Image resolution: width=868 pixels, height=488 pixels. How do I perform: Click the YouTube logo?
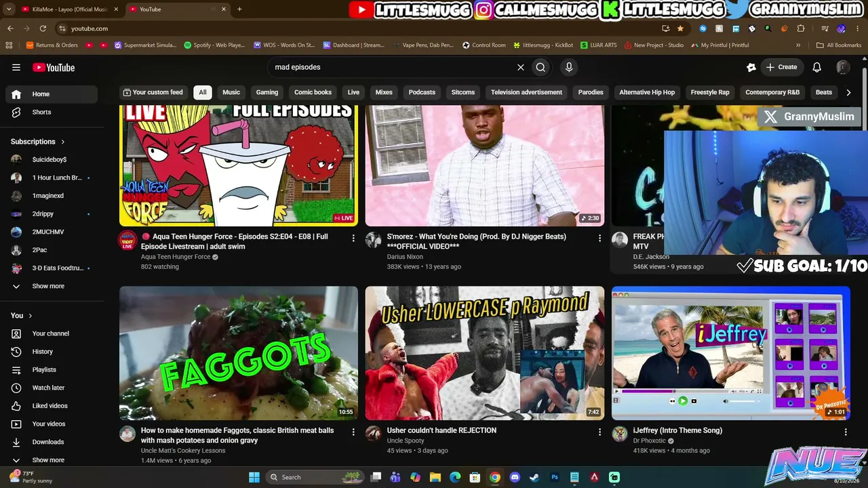(54, 67)
